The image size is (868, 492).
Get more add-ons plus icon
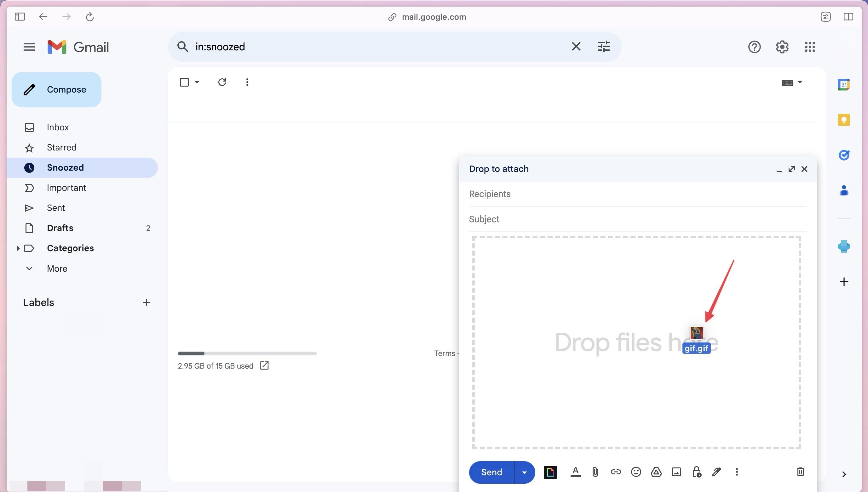click(x=844, y=282)
